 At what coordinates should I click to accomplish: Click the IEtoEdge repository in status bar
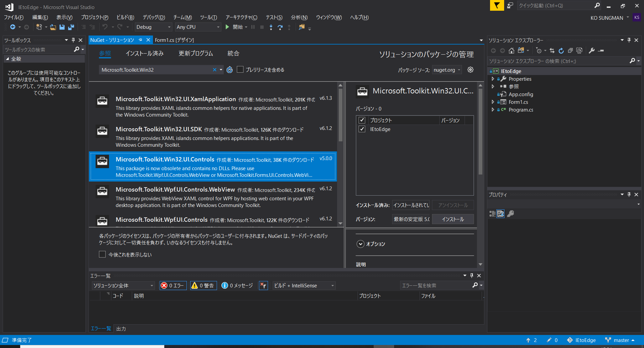(x=581, y=340)
